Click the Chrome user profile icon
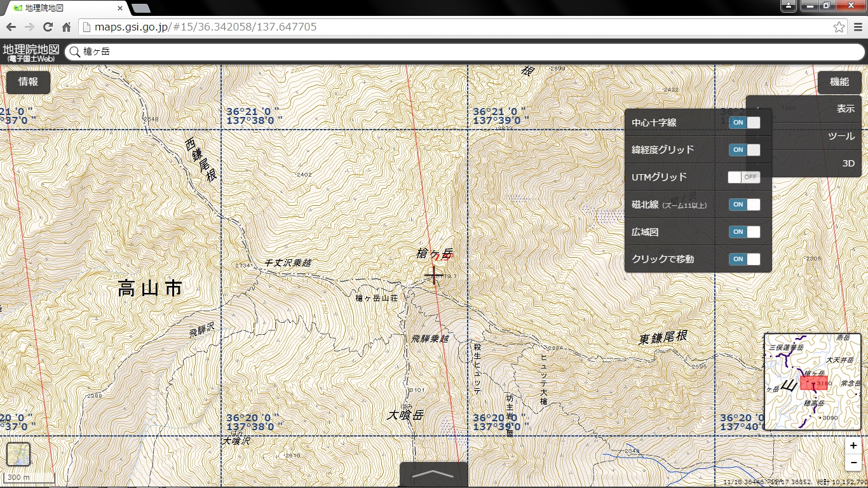The width and height of the screenshot is (868, 488). (x=788, y=6)
